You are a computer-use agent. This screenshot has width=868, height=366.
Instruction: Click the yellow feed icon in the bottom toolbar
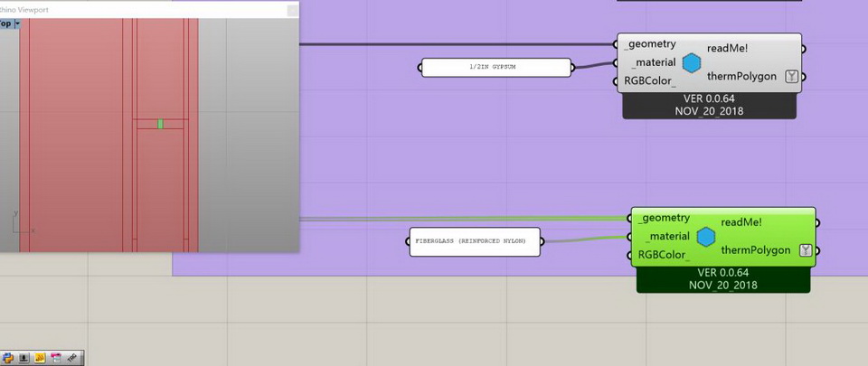click(x=40, y=358)
